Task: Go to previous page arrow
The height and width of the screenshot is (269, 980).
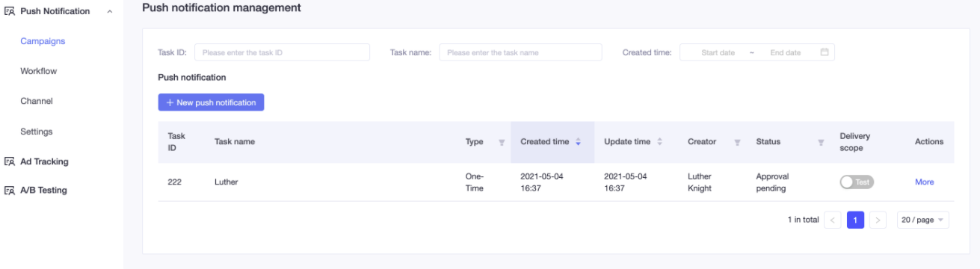Action: pyautogui.click(x=833, y=220)
